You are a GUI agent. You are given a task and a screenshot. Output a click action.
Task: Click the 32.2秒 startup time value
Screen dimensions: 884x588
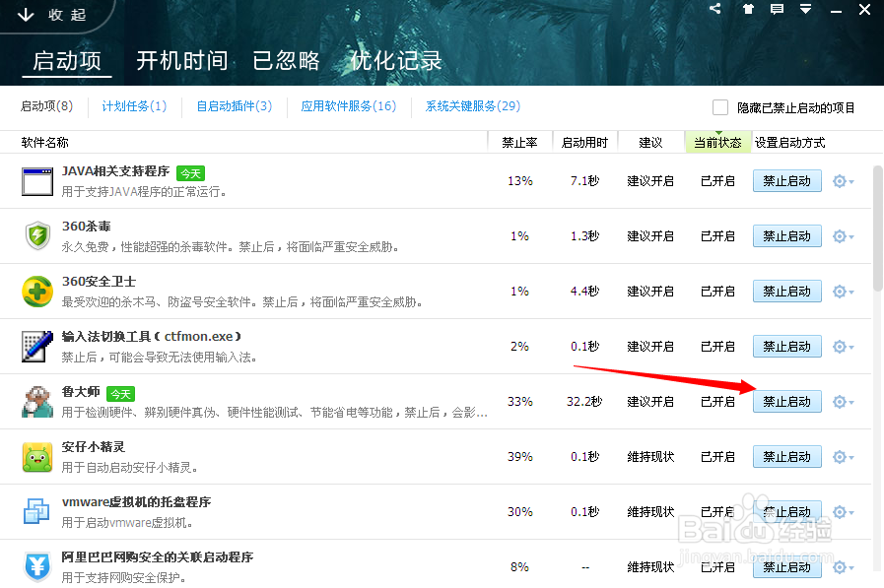584,402
